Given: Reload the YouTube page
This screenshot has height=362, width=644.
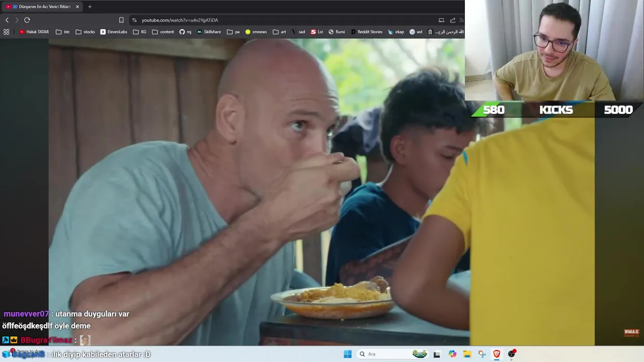Looking at the screenshot, I should (27, 20).
